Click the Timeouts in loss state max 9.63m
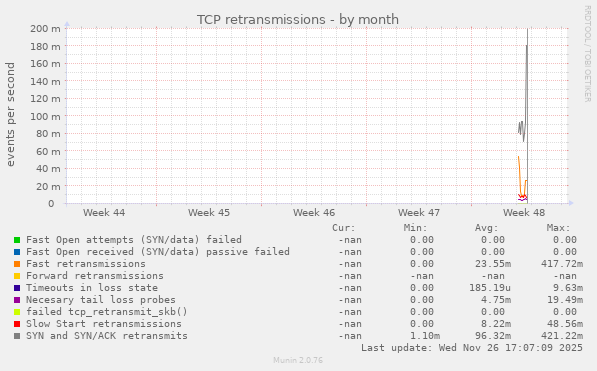The width and height of the screenshot is (597, 371). tap(568, 288)
